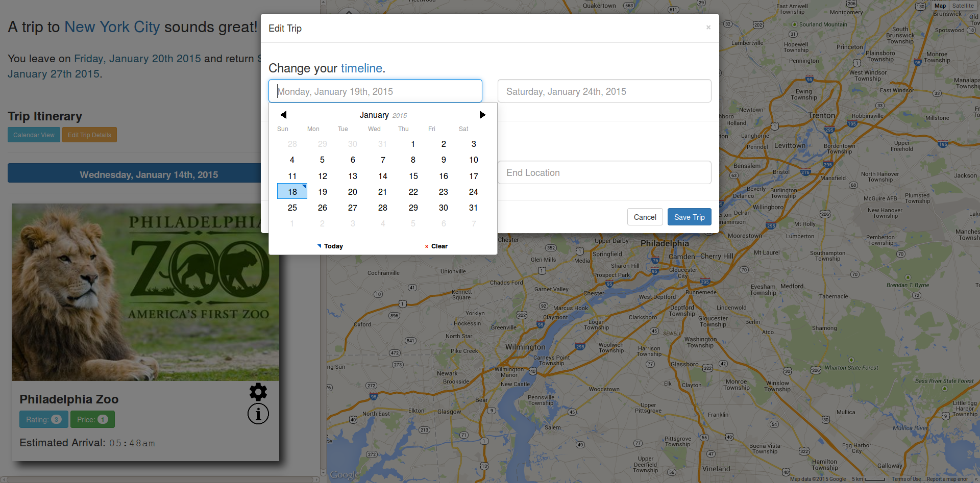Click the Today button in calendar

coord(330,246)
